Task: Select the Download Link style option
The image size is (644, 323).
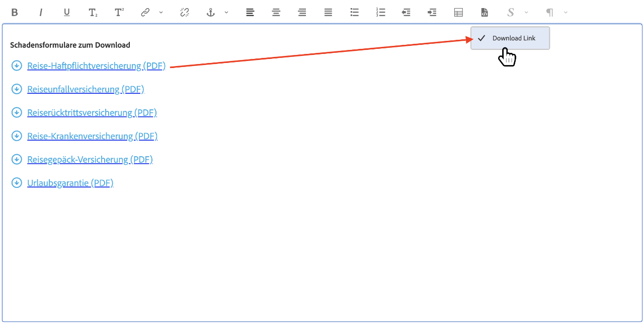Action: [513, 38]
